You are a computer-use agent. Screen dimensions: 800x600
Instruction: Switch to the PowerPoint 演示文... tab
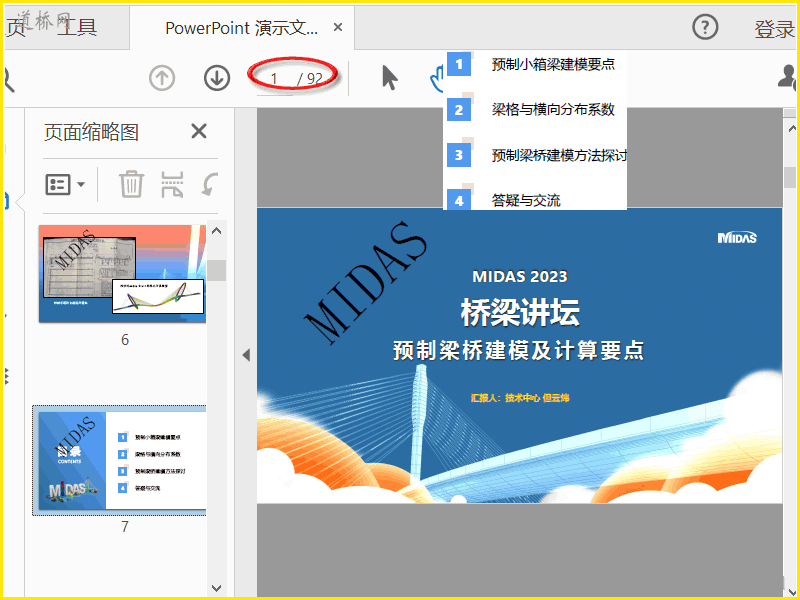[241, 28]
